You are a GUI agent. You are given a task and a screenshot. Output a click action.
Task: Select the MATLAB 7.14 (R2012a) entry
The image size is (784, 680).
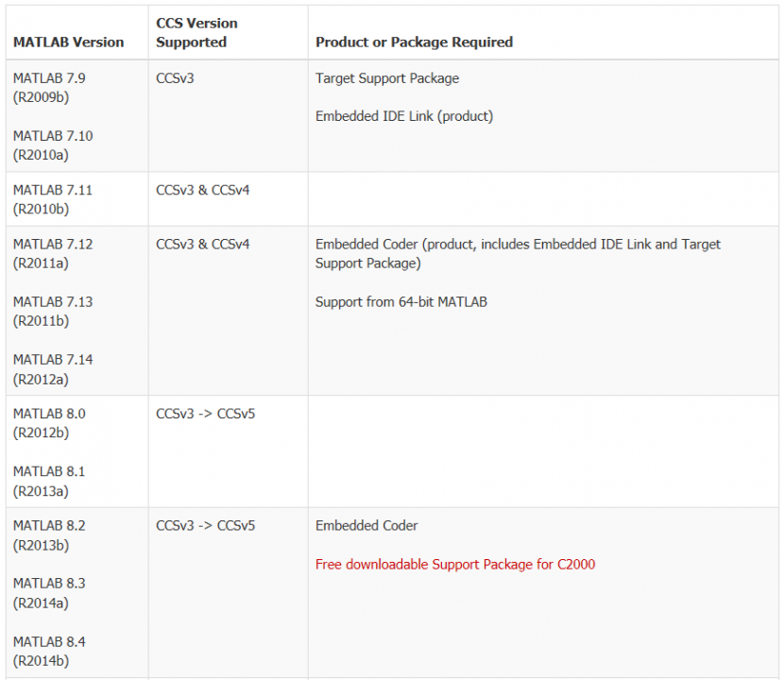tap(53, 369)
